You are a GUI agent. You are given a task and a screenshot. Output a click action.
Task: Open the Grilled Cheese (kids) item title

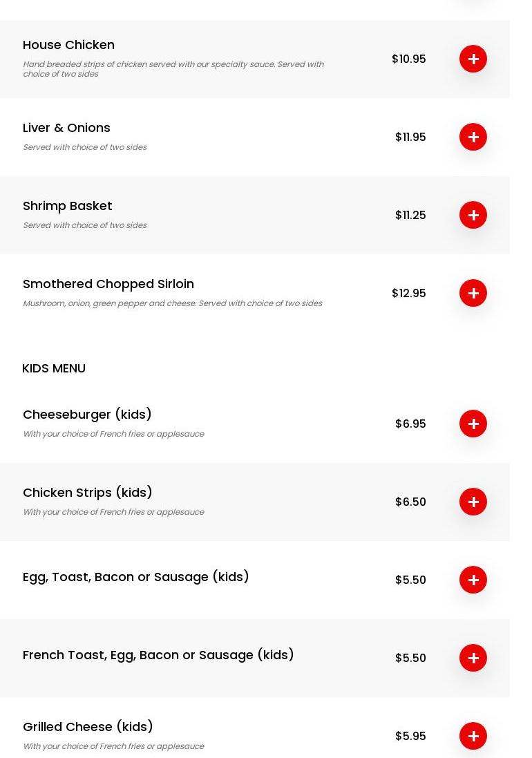[x=88, y=727]
